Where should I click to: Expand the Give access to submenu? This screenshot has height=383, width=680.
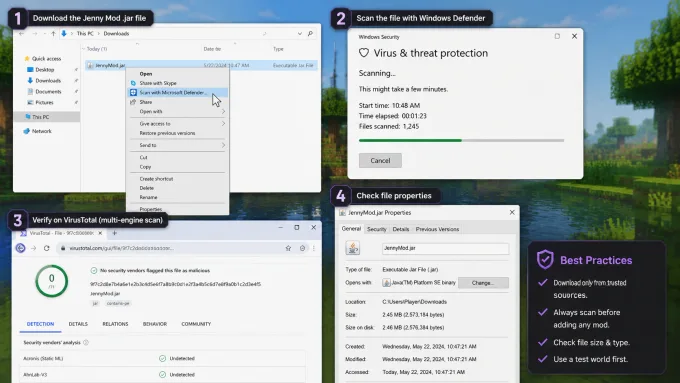click(223, 124)
